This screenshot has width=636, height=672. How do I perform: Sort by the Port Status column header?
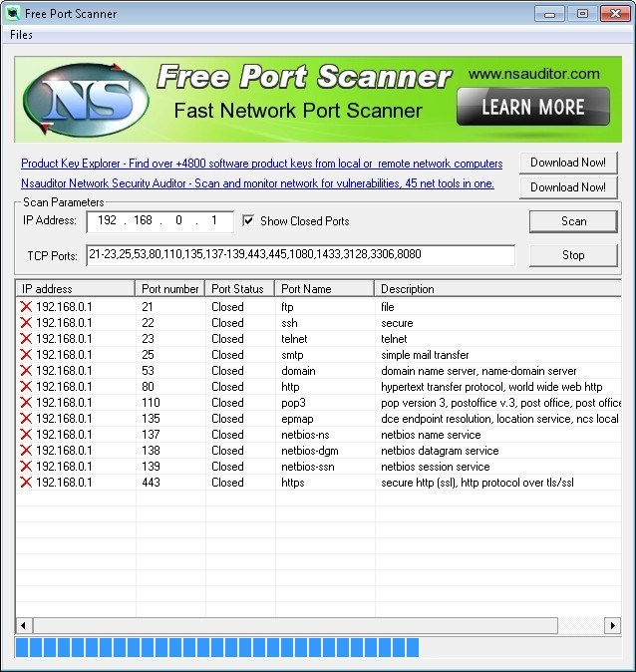pyautogui.click(x=239, y=288)
